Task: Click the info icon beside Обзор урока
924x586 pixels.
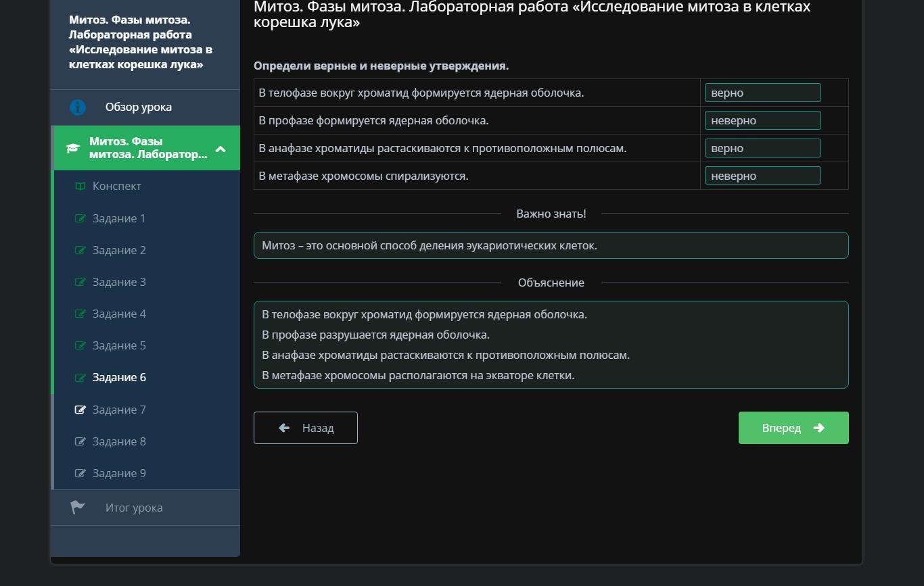Action: coord(78,107)
